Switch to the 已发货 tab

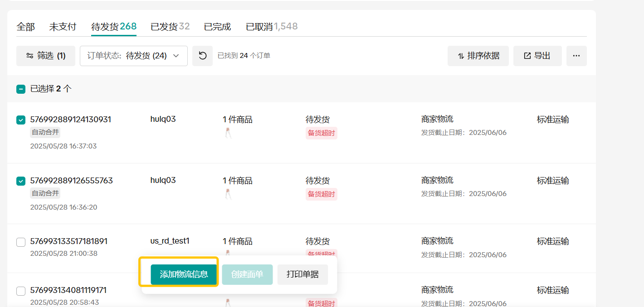(x=170, y=27)
